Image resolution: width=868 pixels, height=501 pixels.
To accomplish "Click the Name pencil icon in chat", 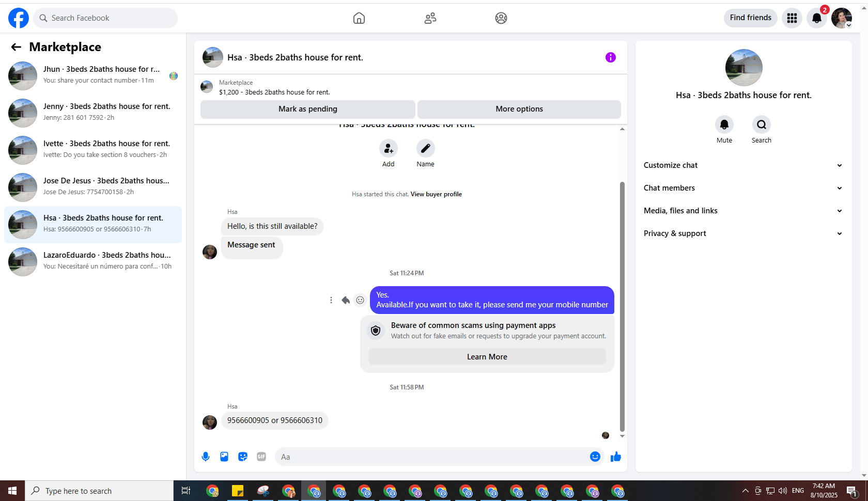I will 426,149.
